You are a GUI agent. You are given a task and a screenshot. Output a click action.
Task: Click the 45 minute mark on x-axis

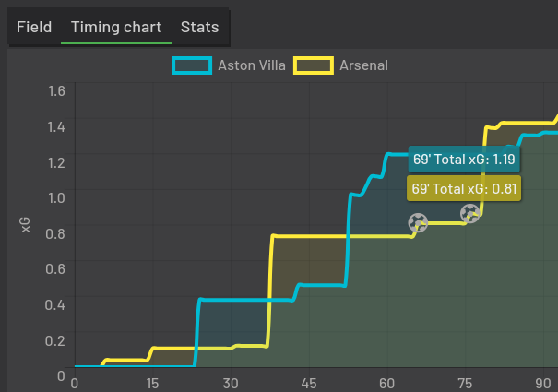tap(308, 383)
